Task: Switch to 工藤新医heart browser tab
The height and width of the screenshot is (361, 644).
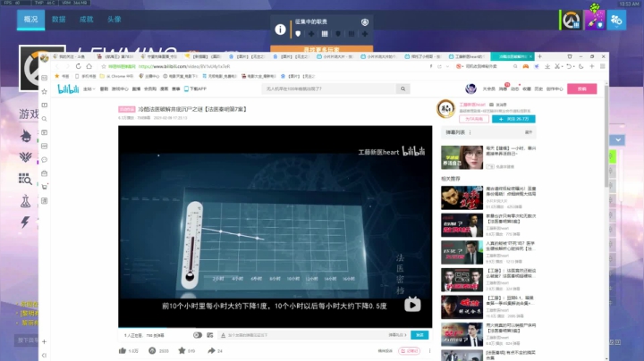Action: 468,56
